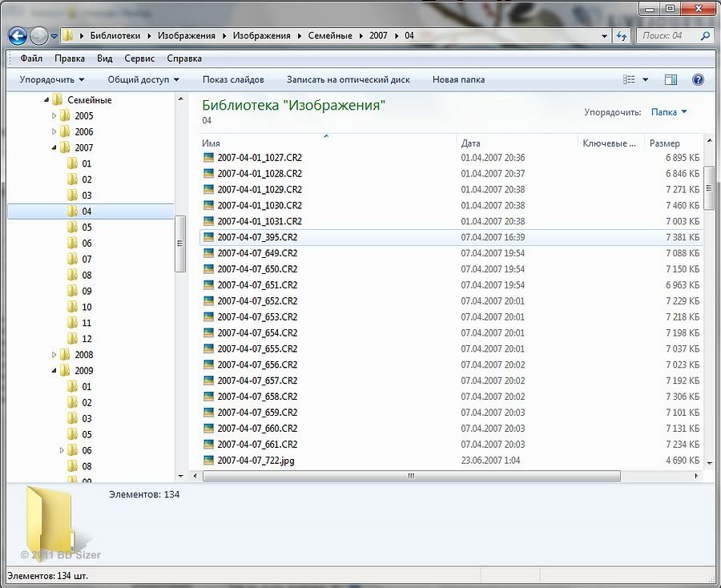The width and height of the screenshot is (721, 588).
Task: Toggle the preview pane icon
Action: (x=671, y=79)
